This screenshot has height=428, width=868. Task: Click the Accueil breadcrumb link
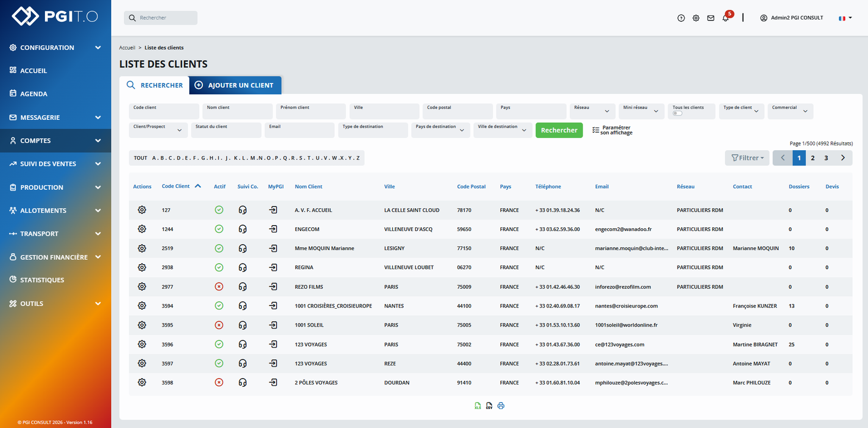127,48
